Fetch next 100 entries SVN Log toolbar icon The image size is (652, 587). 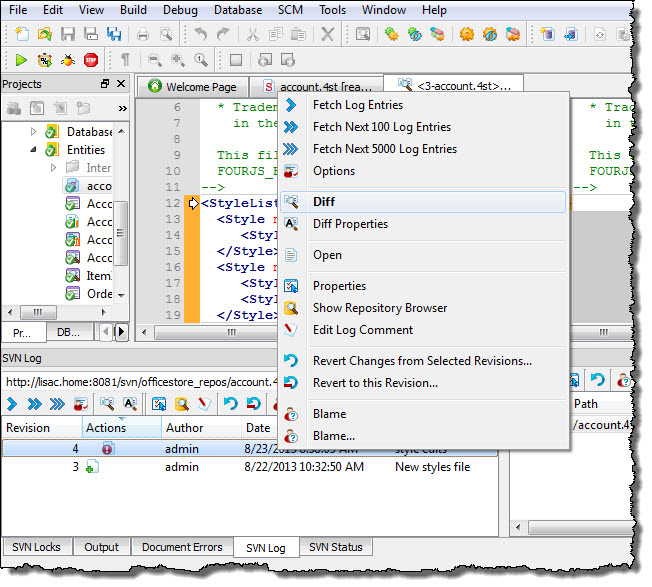click(x=35, y=404)
